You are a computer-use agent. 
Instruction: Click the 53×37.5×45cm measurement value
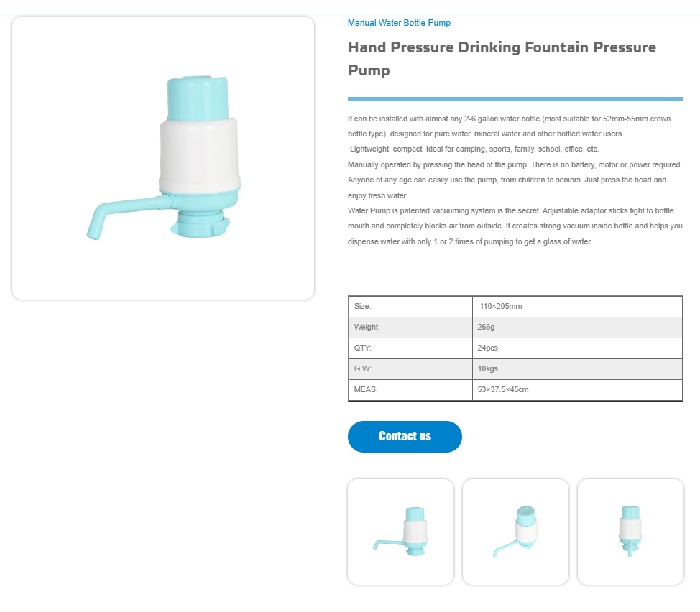pos(503,390)
